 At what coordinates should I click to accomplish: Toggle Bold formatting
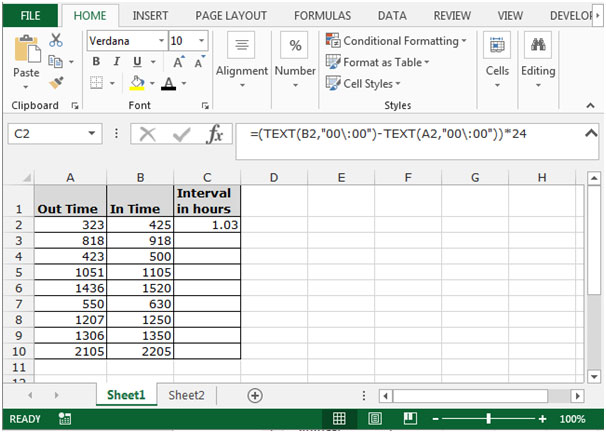pyautogui.click(x=96, y=61)
